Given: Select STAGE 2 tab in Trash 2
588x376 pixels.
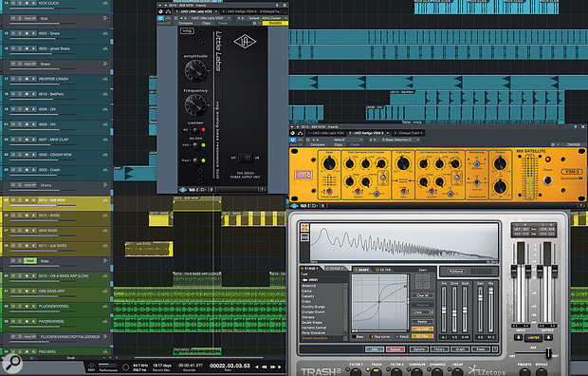Looking at the screenshot, I should 335,269.
